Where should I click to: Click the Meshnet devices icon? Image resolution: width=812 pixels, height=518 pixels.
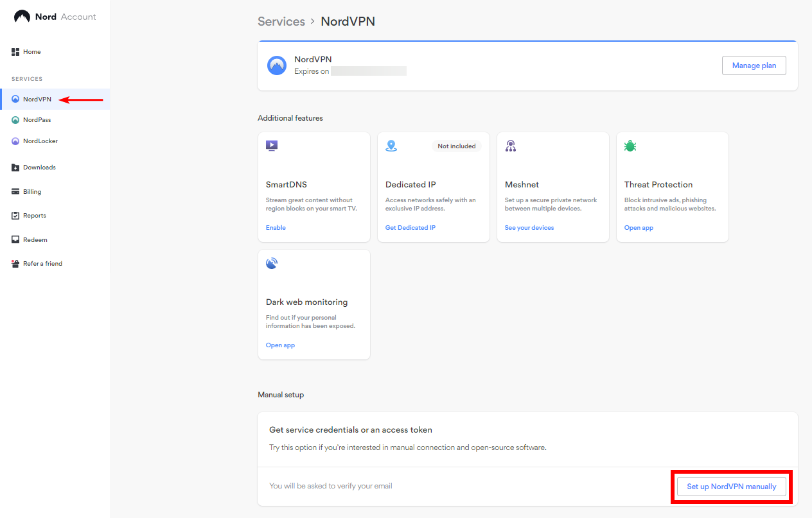(511, 146)
